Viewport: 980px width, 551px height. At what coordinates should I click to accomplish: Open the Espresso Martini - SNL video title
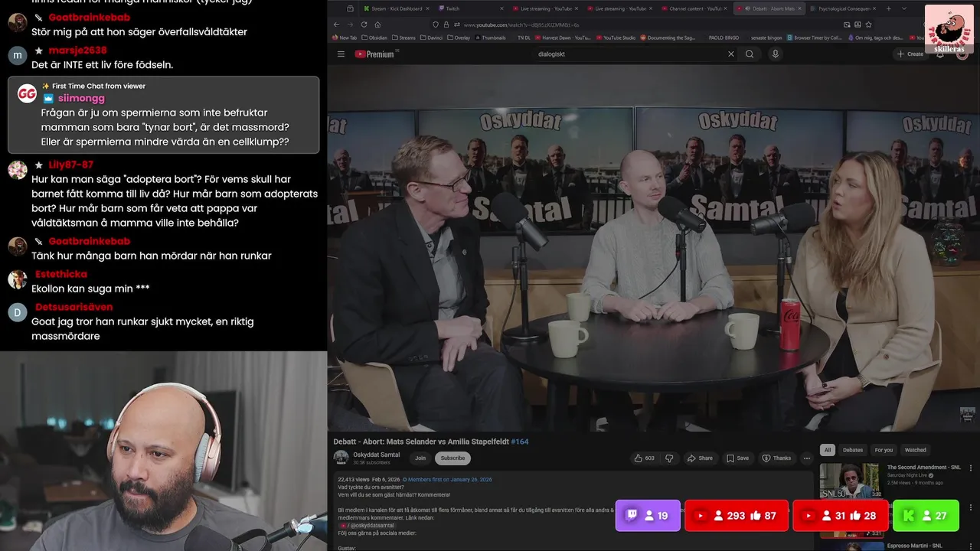pos(914,546)
